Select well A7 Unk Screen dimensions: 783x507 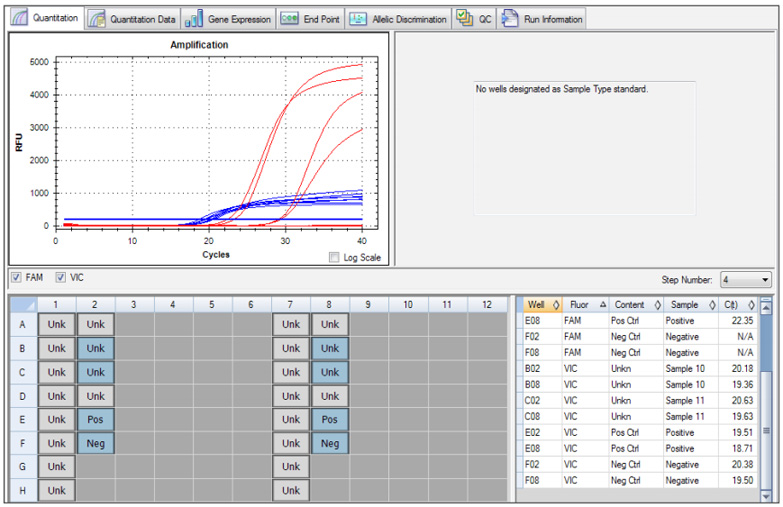click(x=291, y=324)
